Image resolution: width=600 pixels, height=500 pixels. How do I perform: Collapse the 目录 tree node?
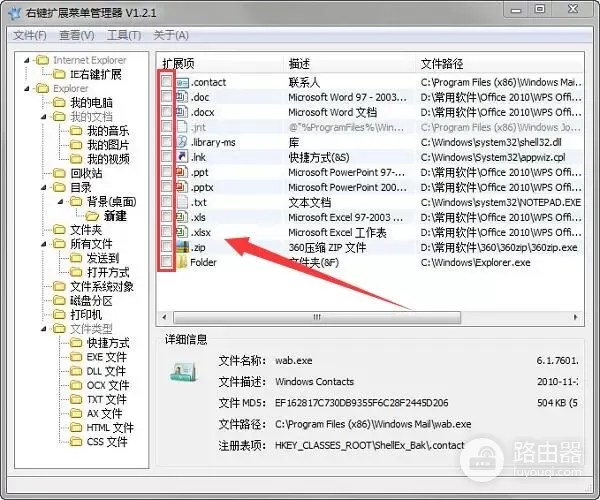(x=43, y=188)
